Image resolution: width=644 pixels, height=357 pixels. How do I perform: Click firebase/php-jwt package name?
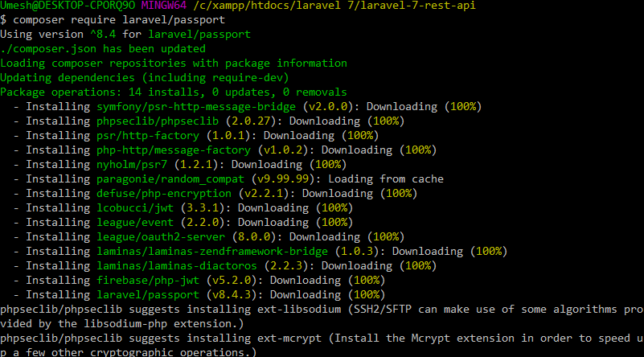tap(148, 280)
